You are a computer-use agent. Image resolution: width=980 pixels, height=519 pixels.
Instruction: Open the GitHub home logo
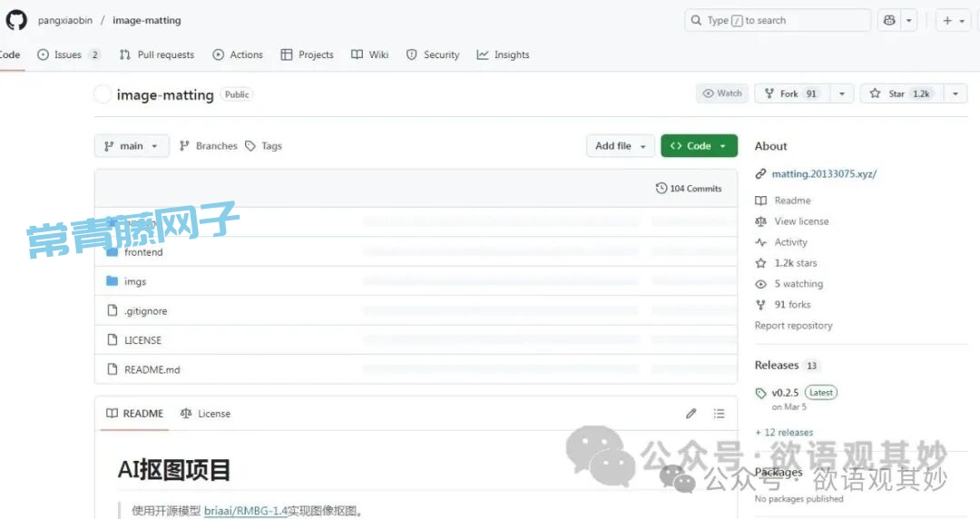[16, 20]
